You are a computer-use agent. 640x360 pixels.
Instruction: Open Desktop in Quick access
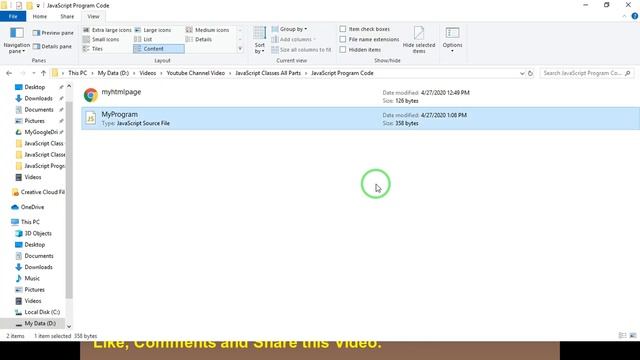point(35,87)
